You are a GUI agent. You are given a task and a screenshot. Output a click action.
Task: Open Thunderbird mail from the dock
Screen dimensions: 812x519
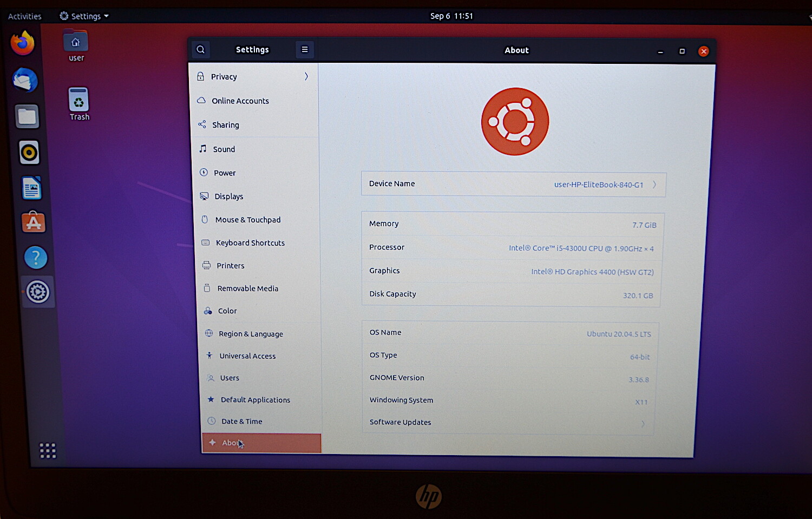tap(25, 81)
